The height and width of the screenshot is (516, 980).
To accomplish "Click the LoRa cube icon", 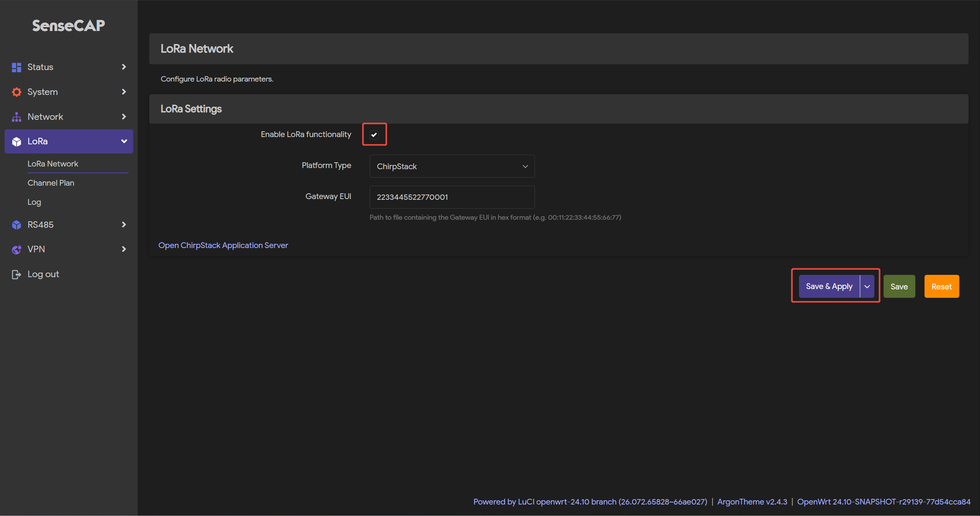I will click(16, 142).
